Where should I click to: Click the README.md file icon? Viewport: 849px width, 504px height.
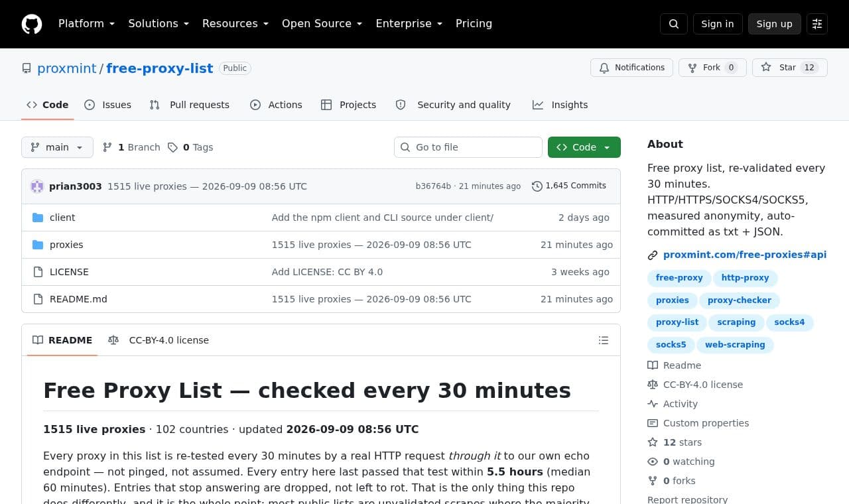pos(38,299)
